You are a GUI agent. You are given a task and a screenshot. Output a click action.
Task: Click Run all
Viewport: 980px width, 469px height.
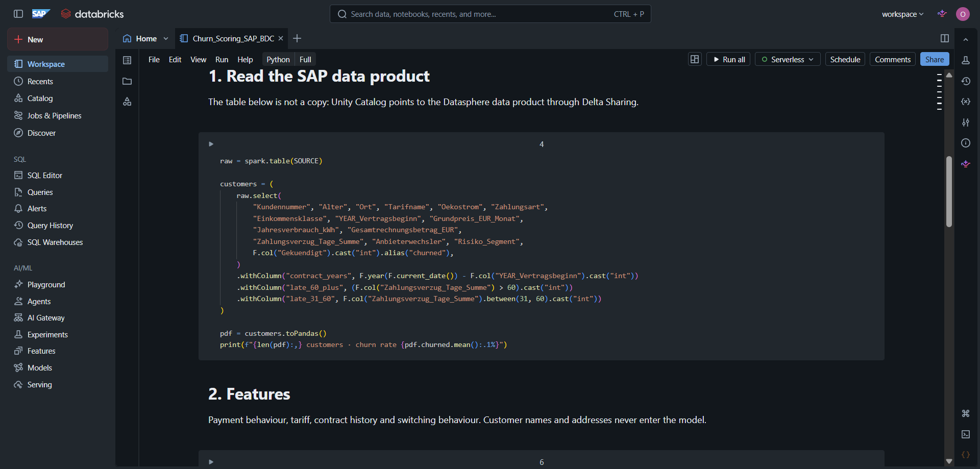pyautogui.click(x=728, y=59)
